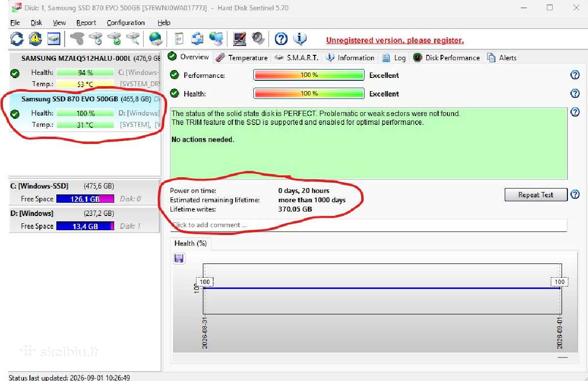Screen dimensions: 588x381
Task: Click the 2026-09-01 date label on graph
Action: coord(560,333)
